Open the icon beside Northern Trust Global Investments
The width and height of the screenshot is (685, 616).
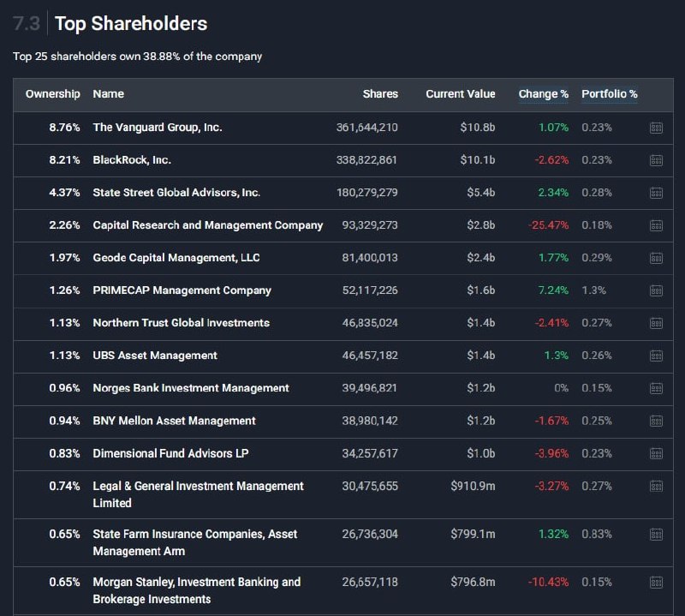pos(656,323)
